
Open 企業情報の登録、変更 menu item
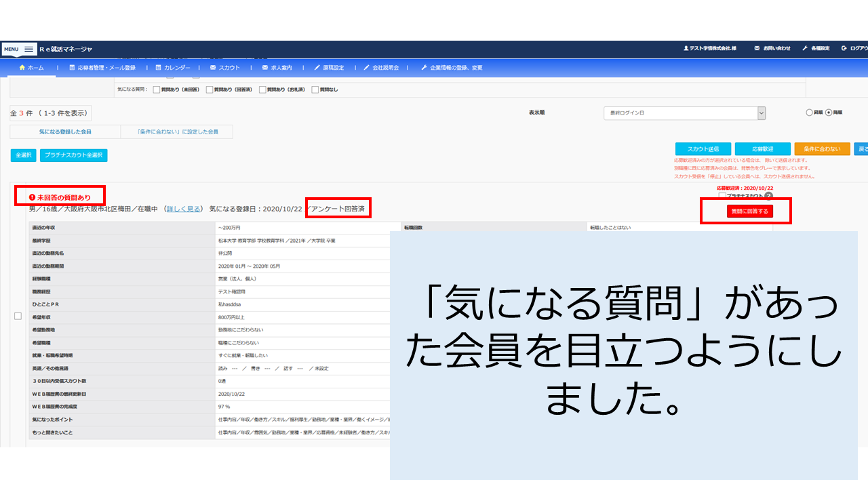click(x=452, y=68)
